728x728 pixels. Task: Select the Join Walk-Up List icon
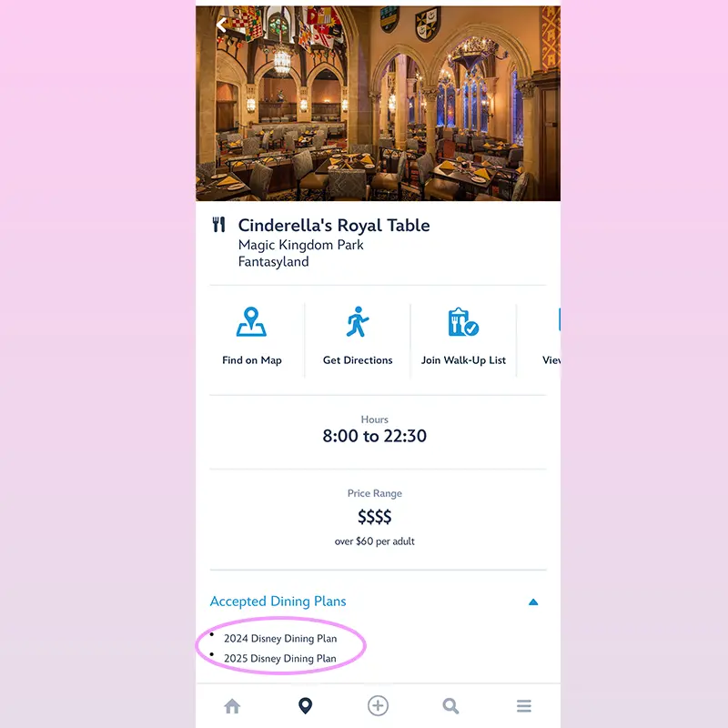463,322
